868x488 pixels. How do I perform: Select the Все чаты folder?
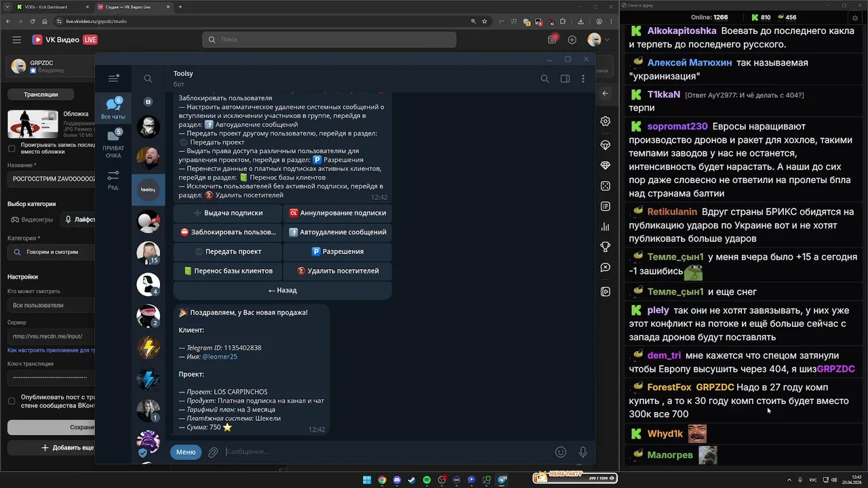(x=113, y=108)
